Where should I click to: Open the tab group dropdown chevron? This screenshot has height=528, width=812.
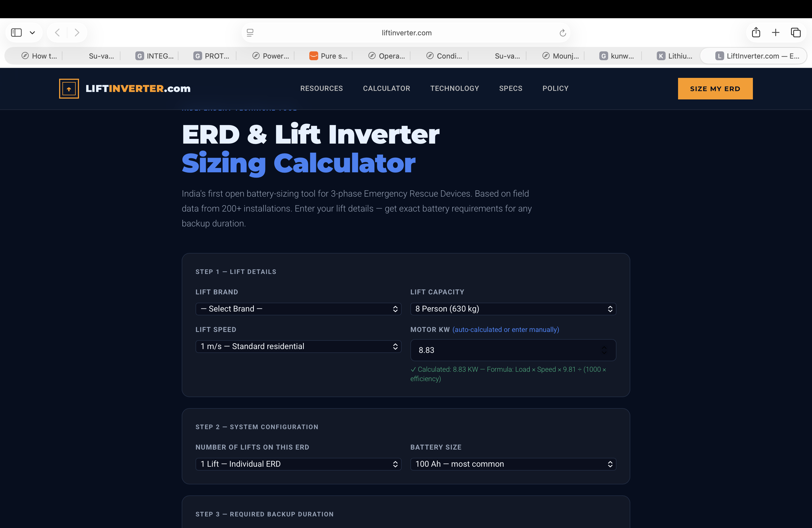tap(32, 33)
